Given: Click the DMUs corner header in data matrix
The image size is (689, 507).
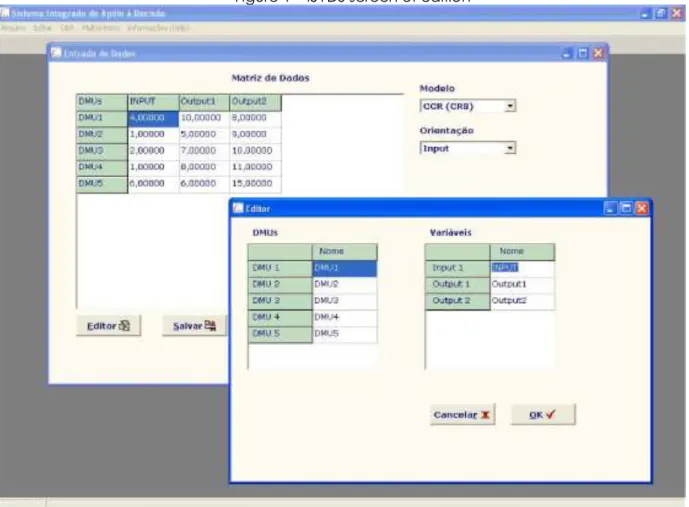Looking at the screenshot, I should [x=102, y=102].
